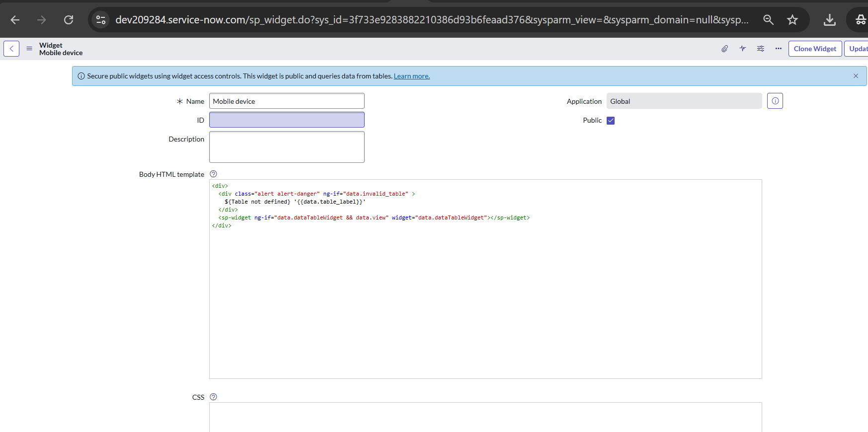Click the Application Global field
This screenshot has height=432, width=868.
[684, 101]
